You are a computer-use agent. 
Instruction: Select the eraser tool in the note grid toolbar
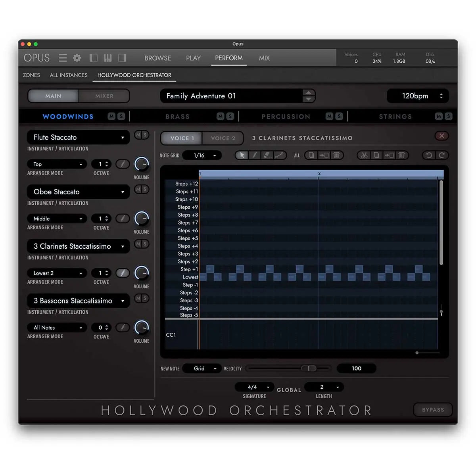[x=267, y=155]
